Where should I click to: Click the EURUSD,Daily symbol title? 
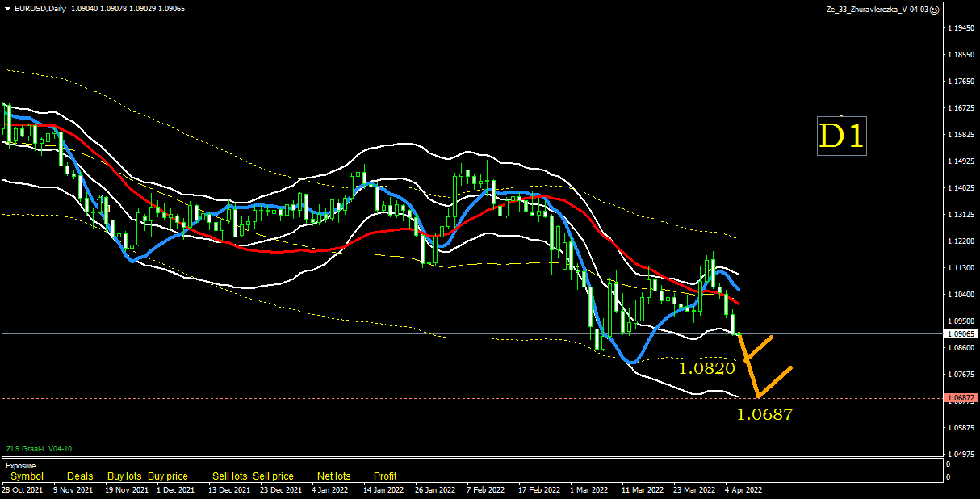[40, 9]
